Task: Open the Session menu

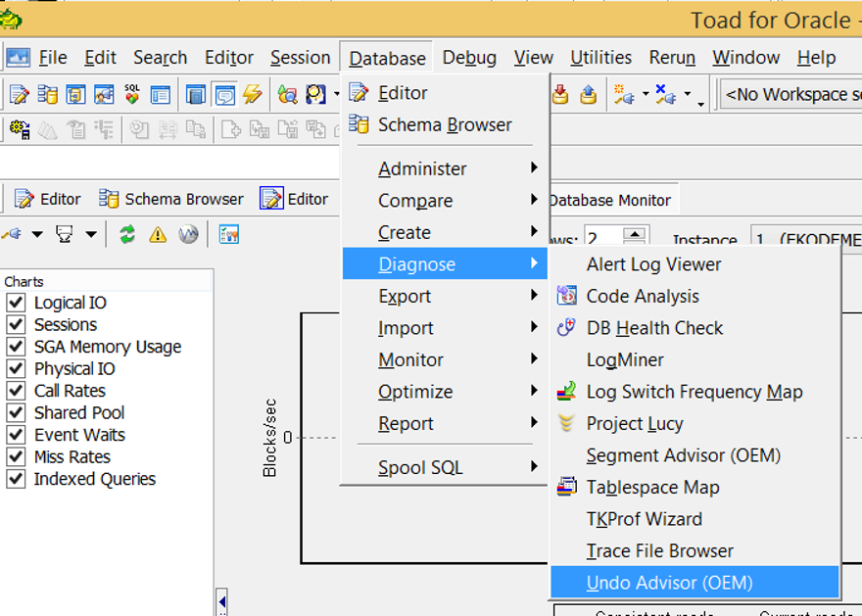Action: [300, 57]
